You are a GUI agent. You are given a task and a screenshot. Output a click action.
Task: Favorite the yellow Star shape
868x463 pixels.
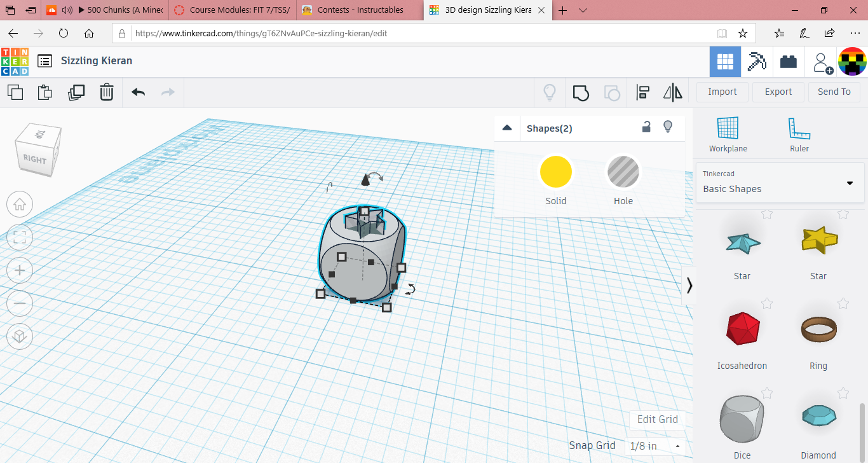[843, 214]
